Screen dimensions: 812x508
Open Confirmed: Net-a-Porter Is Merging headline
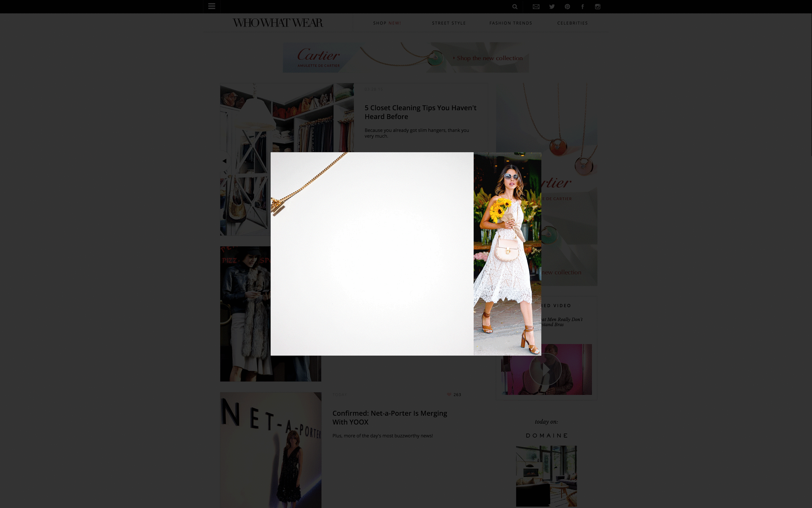[389, 418]
